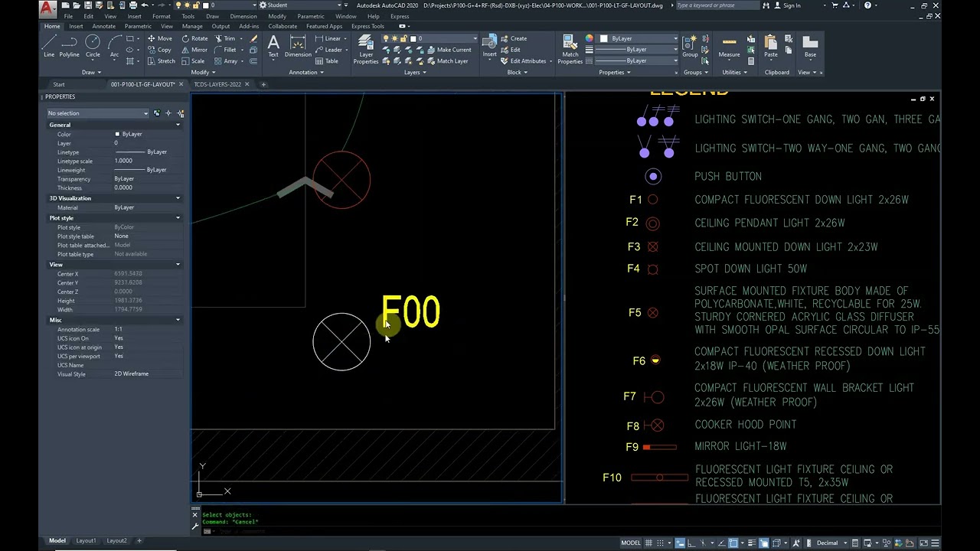Image resolution: width=980 pixels, height=551 pixels.
Task: Activate the Stretch command
Action: (x=160, y=61)
